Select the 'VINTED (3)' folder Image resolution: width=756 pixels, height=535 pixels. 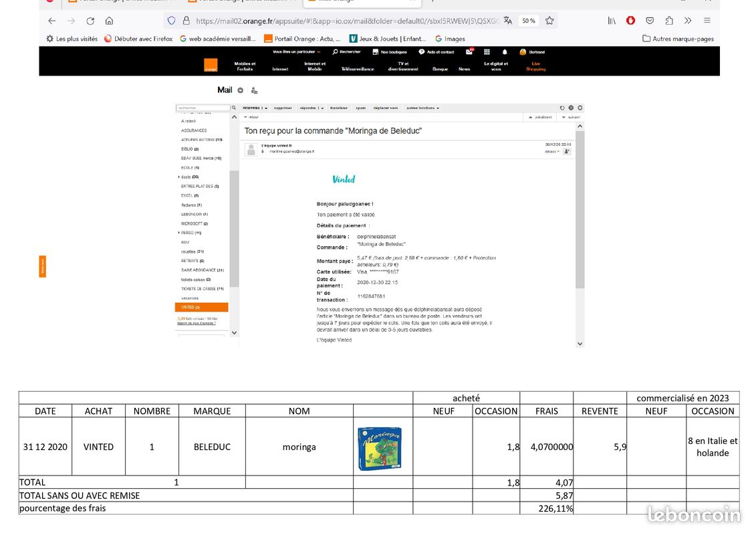(x=202, y=308)
